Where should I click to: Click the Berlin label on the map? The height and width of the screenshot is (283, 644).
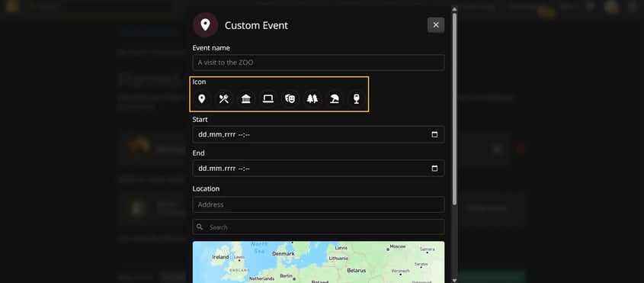[x=286, y=275]
